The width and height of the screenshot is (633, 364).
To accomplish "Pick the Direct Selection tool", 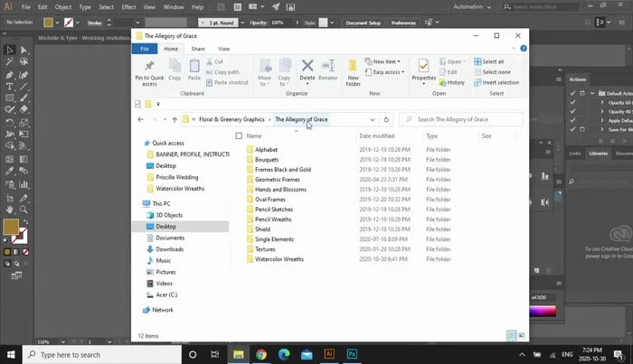I will pyautogui.click(x=24, y=51).
